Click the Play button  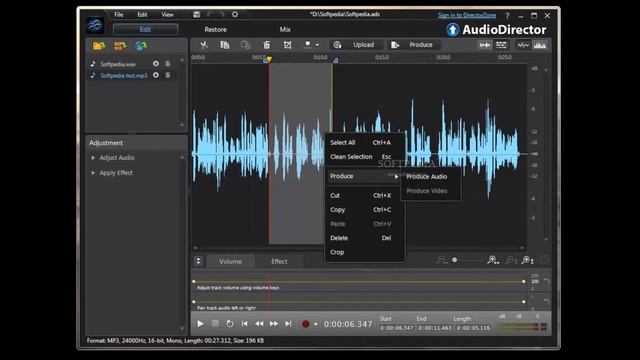coord(200,324)
